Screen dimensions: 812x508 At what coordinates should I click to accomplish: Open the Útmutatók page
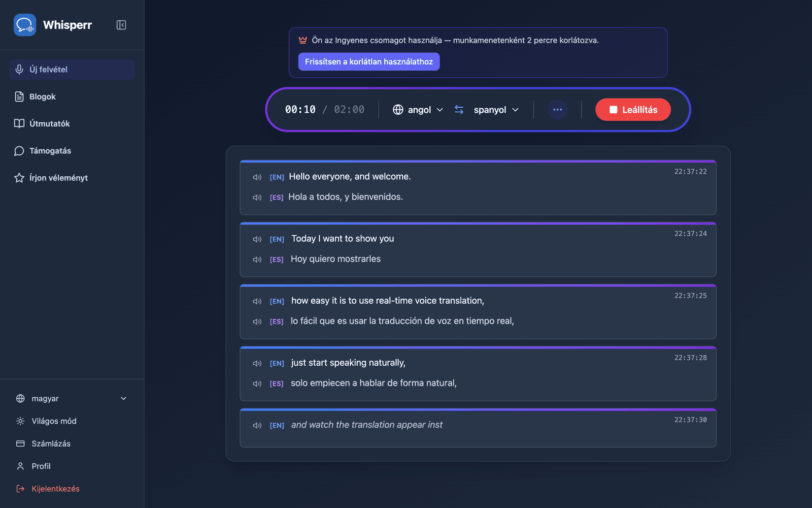click(x=72, y=123)
